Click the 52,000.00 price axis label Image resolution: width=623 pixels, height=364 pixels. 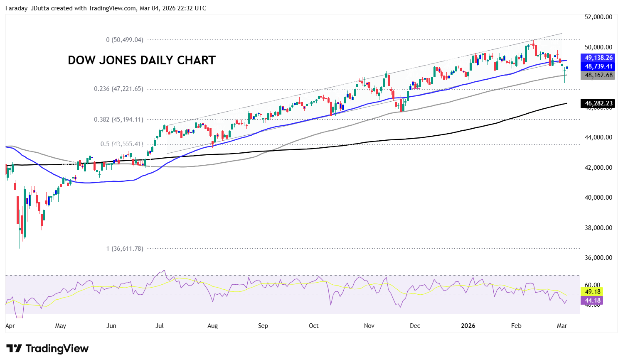pos(598,17)
